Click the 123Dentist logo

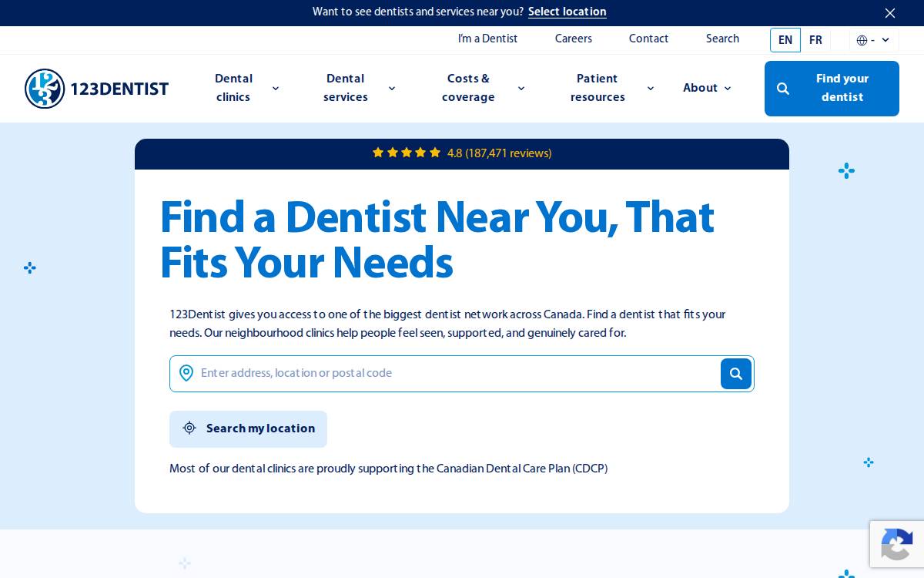(x=96, y=89)
